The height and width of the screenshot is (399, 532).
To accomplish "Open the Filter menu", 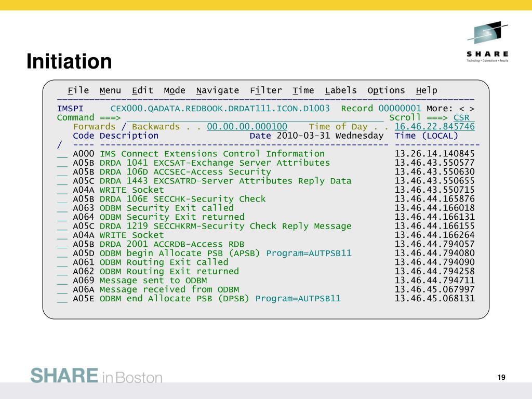I will pyautogui.click(x=265, y=90).
